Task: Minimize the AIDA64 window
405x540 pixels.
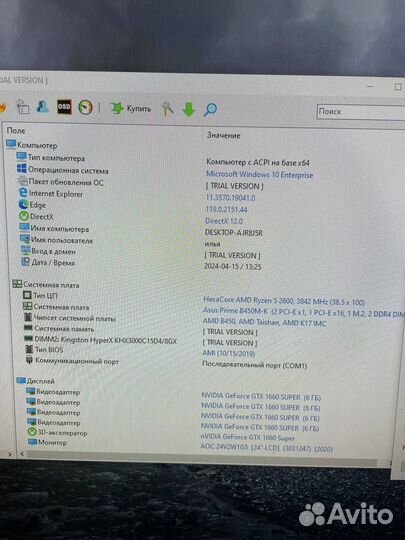Action: 370,86
